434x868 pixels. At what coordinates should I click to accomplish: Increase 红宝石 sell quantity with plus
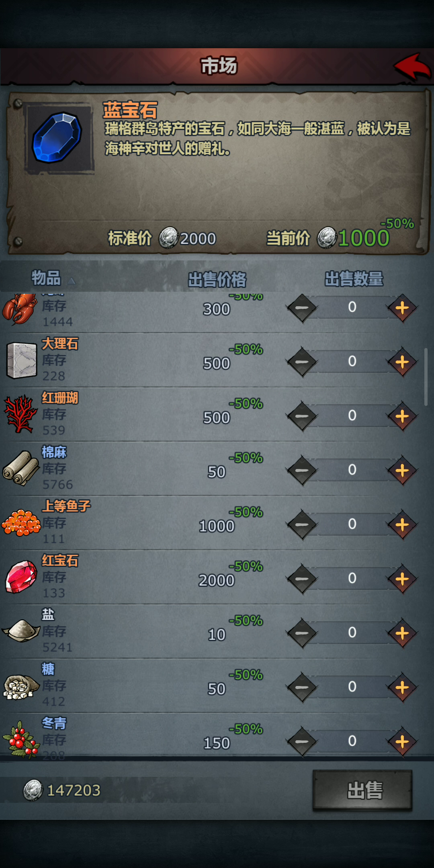point(402,579)
